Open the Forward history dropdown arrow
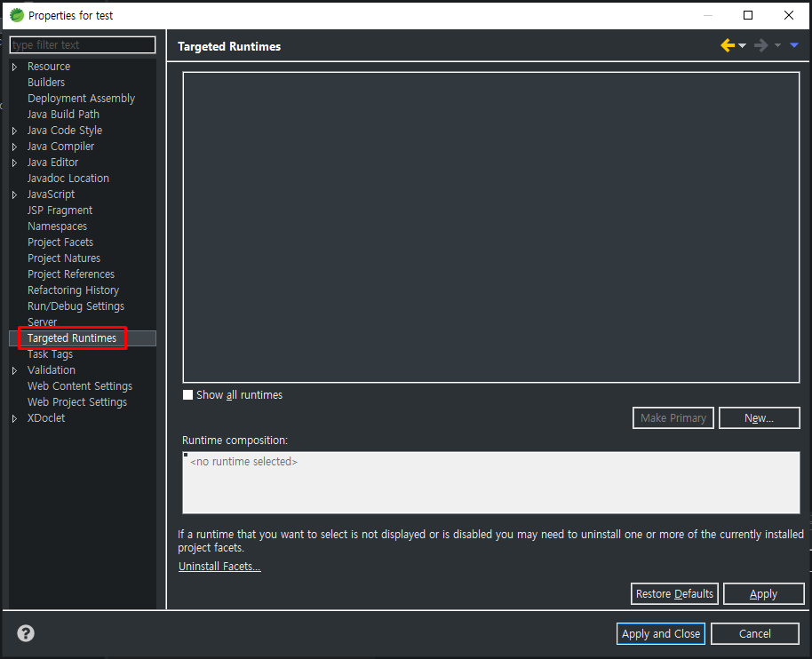The width and height of the screenshot is (812, 659). pyautogui.click(x=777, y=45)
